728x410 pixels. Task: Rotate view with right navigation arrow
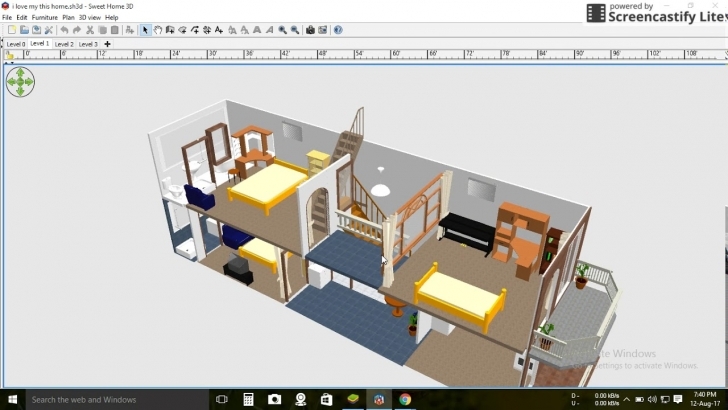29,82
